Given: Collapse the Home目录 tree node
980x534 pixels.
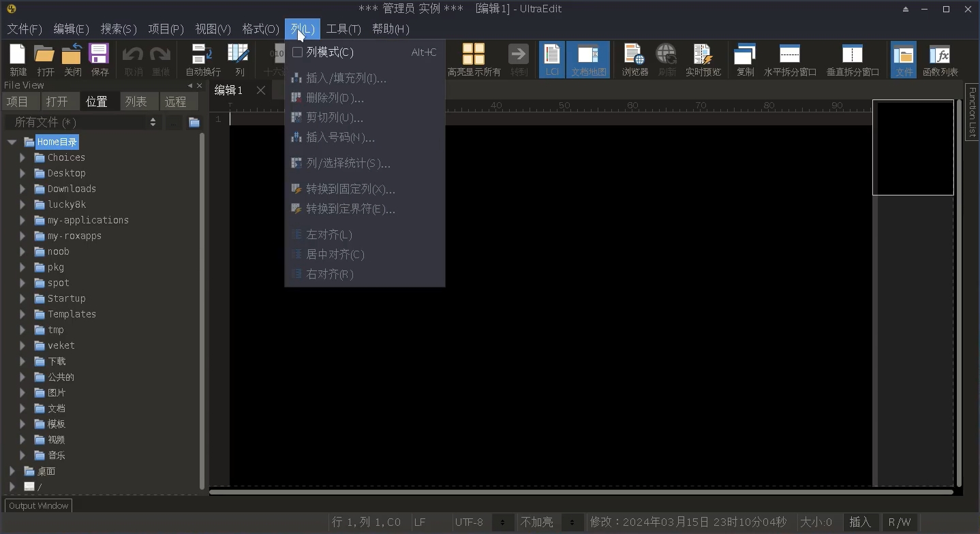Looking at the screenshot, I should tap(12, 142).
